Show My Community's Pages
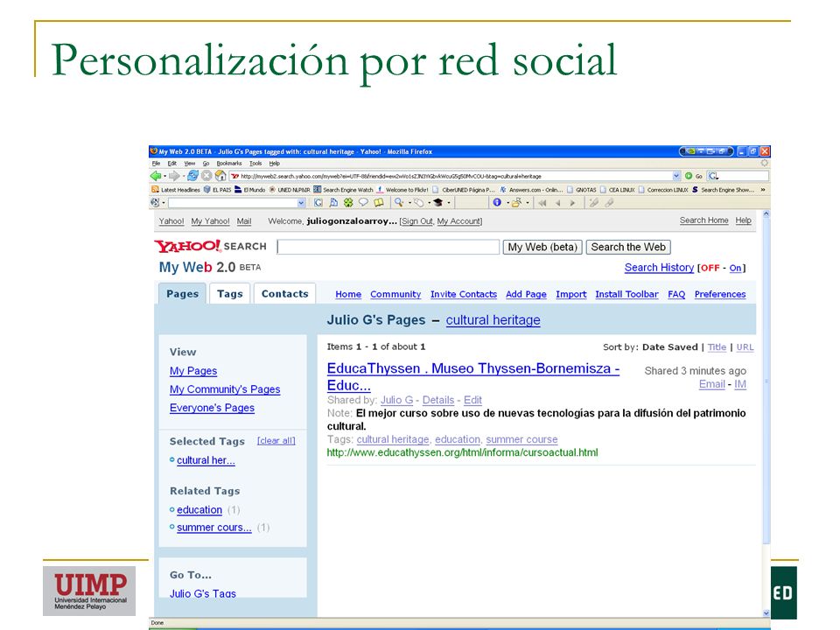The height and width of the screenshot is (630, 840). (225, 389)
